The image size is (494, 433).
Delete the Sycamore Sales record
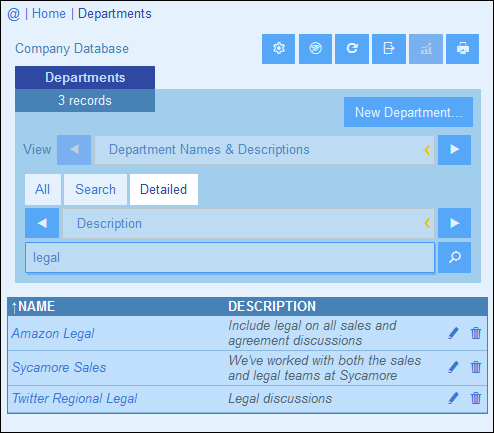[x=476, y=367]
